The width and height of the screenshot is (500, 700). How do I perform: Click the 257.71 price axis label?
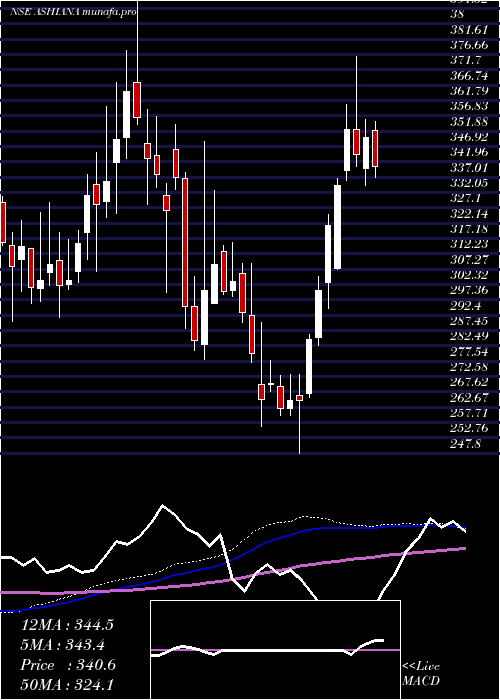[469, 413]
